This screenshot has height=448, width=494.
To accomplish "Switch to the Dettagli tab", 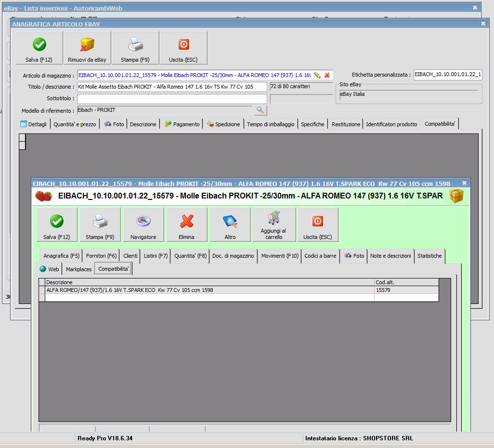I will tap(33, 124).
